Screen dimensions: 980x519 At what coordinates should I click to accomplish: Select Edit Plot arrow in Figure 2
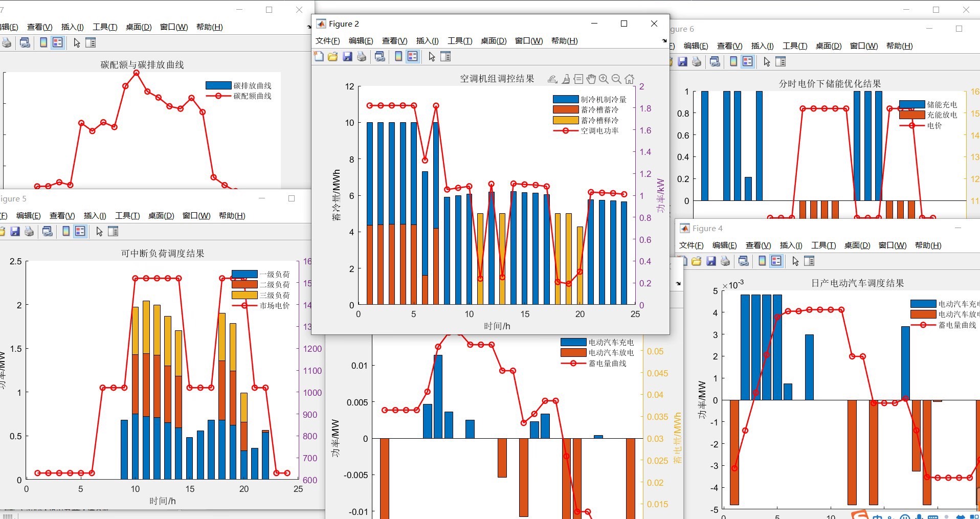tap(432, 57)
